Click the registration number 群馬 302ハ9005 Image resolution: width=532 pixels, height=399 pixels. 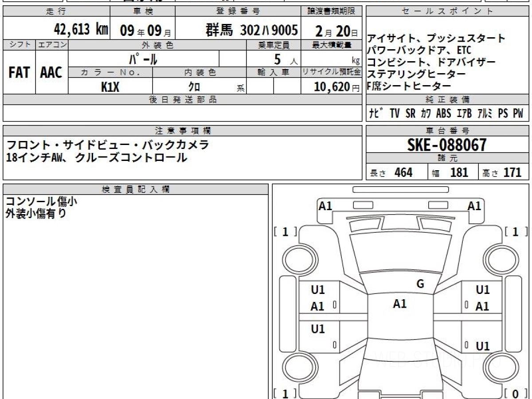[x=251, y=30]
